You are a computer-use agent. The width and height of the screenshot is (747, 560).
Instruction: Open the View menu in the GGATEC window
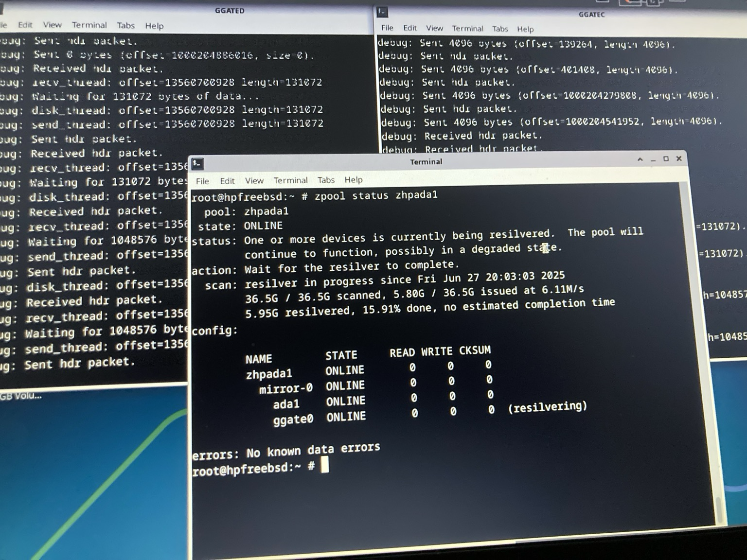[434, 28]
